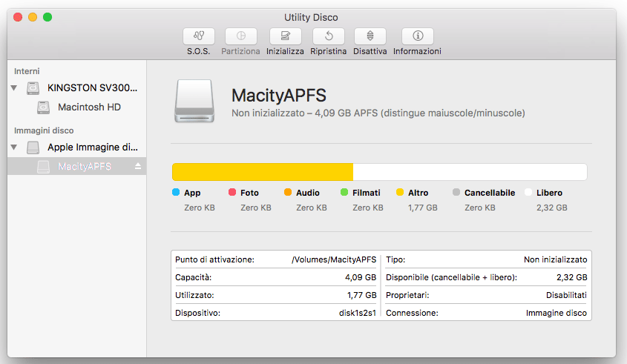This screenshot has width=627, height=364.
Task: Select the MacityAPFS volume in sidebar
Action: coord(84,167)
